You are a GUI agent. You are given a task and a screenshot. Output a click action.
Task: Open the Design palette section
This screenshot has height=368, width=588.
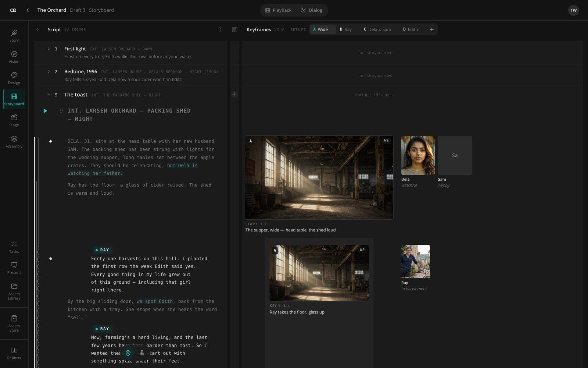[14, 78]
